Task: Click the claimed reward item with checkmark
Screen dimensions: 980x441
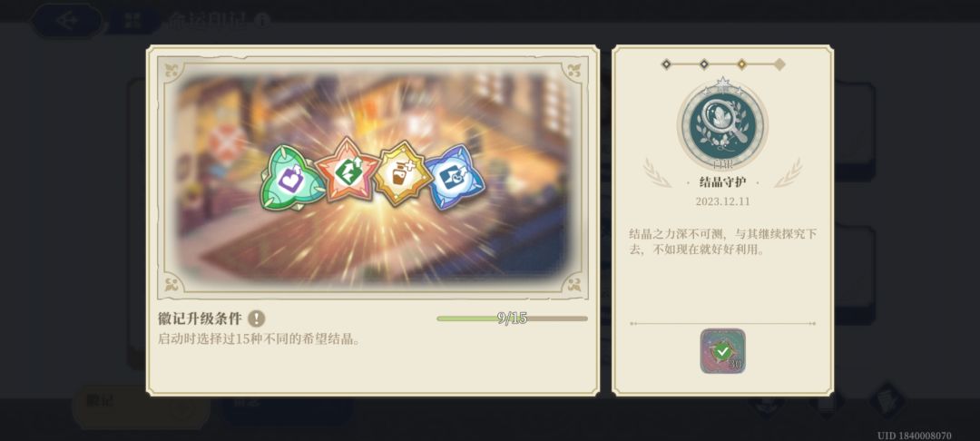Action: click(x=722, y=351)
